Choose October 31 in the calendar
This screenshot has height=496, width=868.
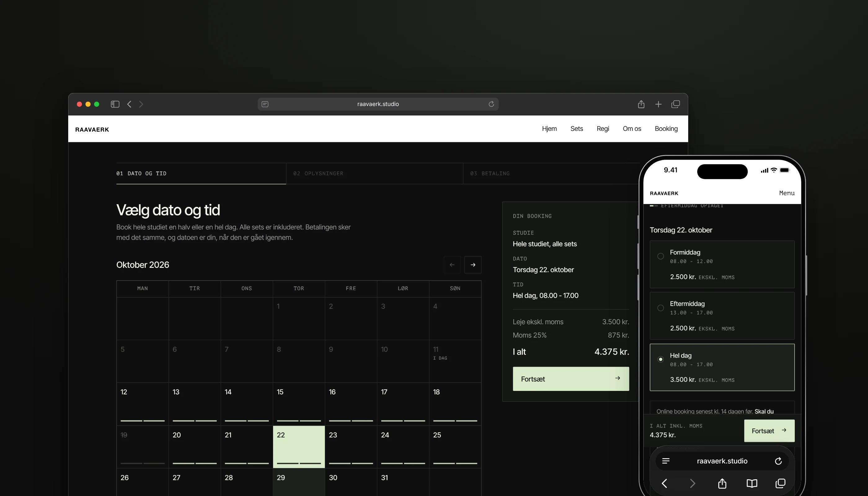403,482
